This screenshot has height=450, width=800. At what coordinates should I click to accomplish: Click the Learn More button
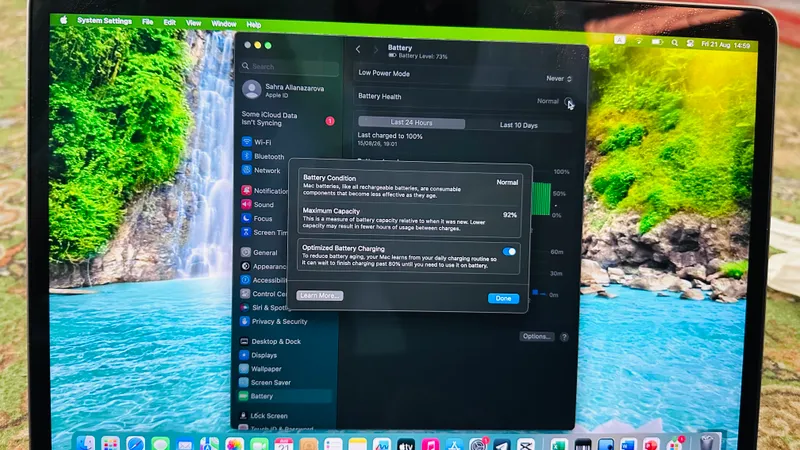click(x=319, y=295)
